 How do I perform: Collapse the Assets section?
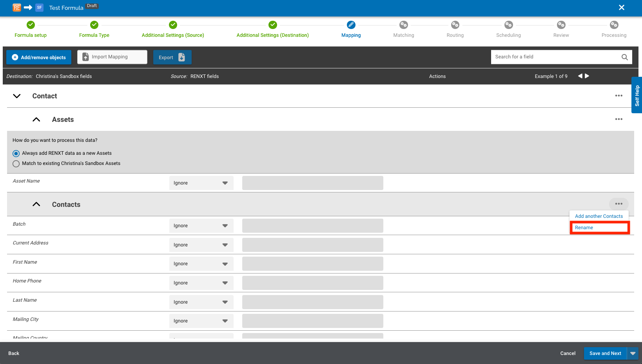36,120
